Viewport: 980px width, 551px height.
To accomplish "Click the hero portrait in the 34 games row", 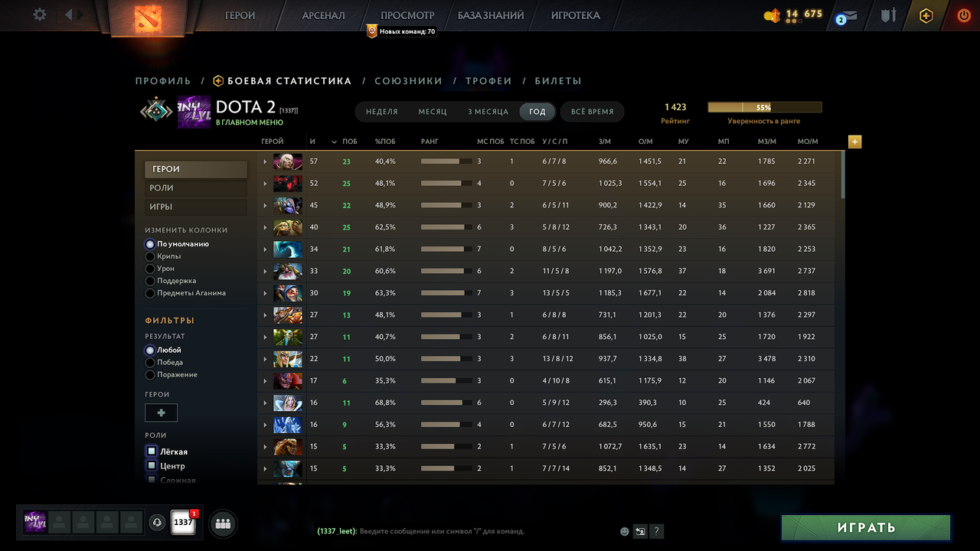I will tap(288, 249).
